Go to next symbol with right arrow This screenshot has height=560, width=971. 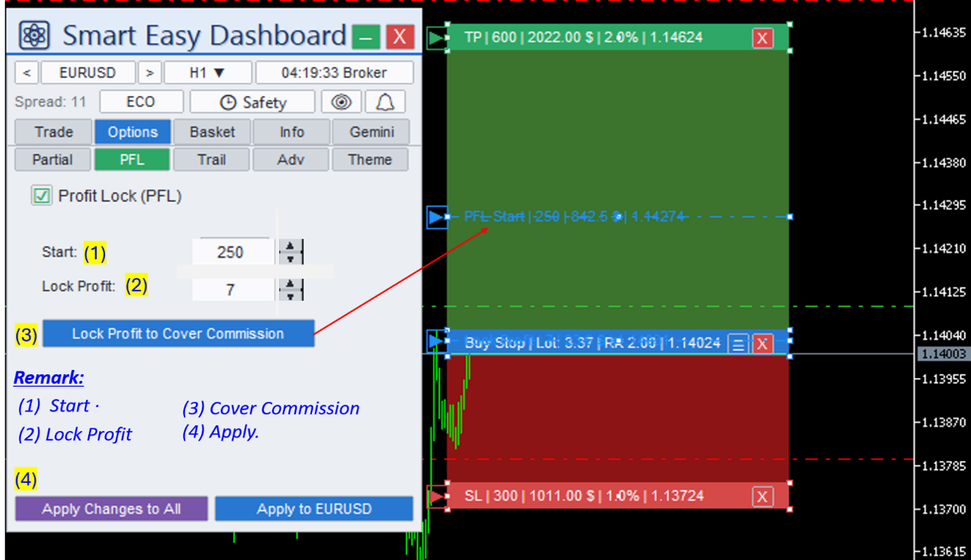149,73
